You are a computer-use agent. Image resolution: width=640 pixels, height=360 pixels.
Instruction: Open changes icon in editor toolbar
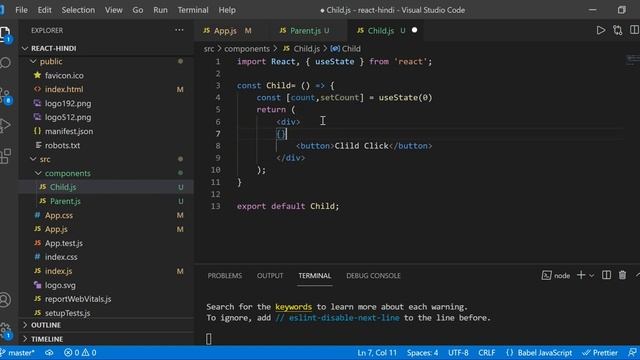click(x=618, y=30)
